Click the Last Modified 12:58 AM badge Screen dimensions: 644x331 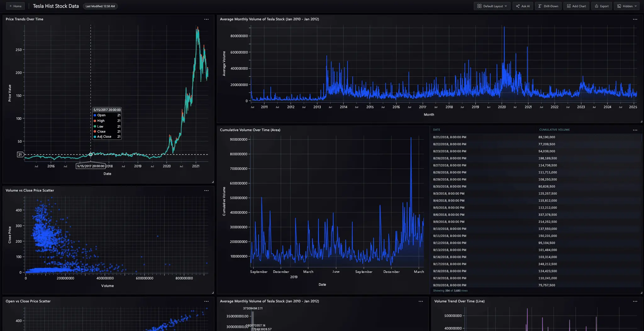click(100, 6)
